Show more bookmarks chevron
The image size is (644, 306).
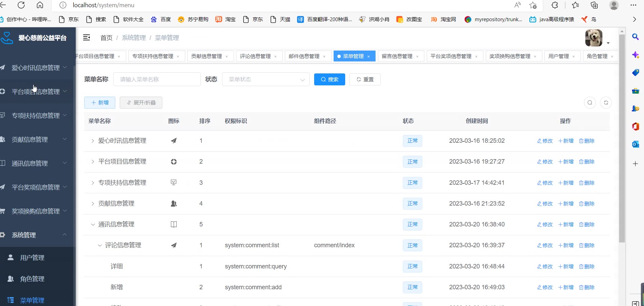[x=634, y=19]
